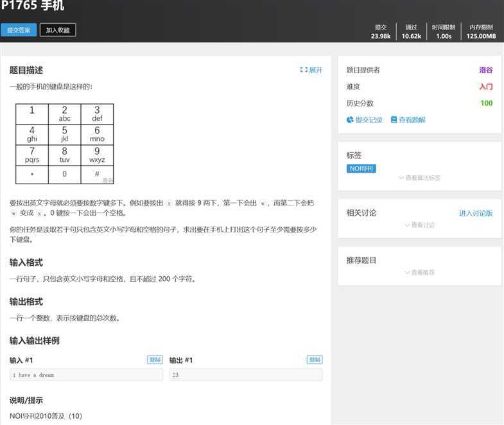Expand 查看推荐 recommended problems
This screenshot has height=425, width=504.
click(x=419, y=272)
